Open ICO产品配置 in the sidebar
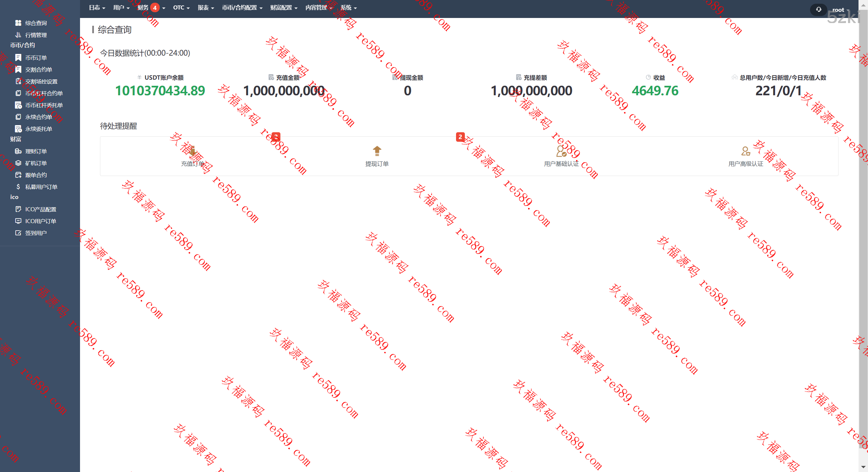The height and width of the screenshot is (472, 868). 40,209
